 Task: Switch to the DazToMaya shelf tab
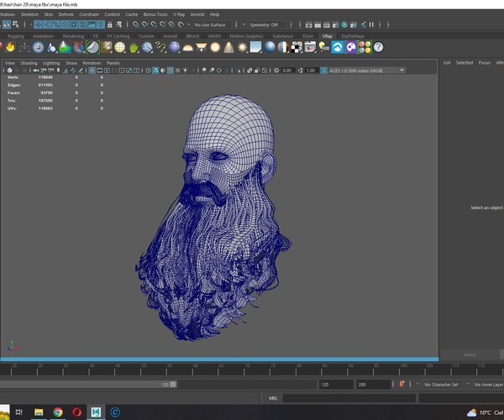tap(352, 36)
